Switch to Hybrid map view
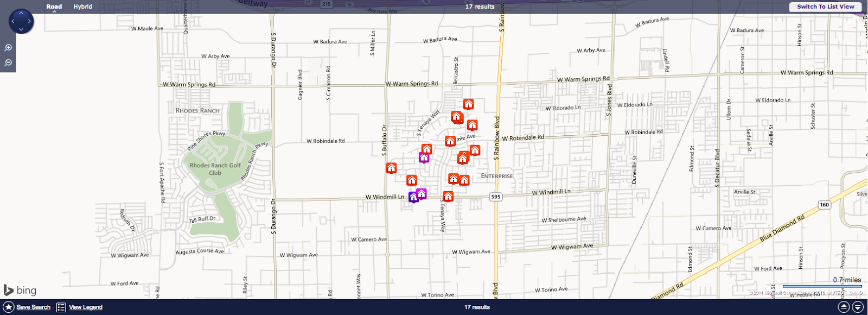The height and width of the screenshot is (315, 868). point(83,7)
